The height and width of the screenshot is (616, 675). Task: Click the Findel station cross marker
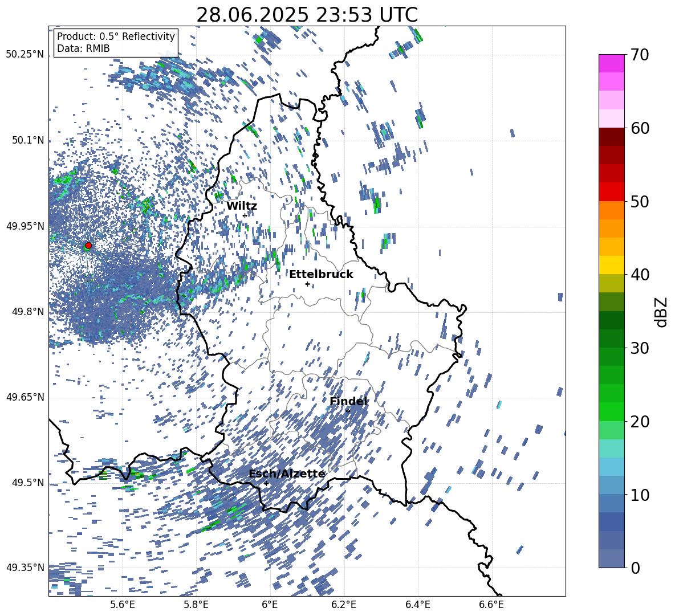pyautogui.click(x=348, y=411)
